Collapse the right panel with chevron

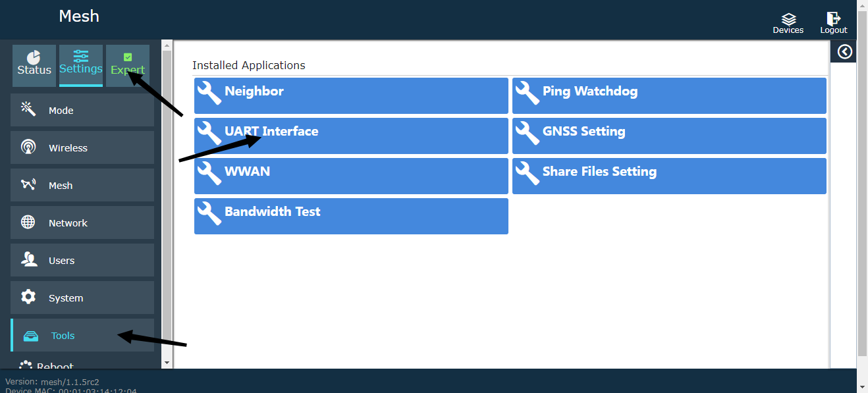point(844,52)
